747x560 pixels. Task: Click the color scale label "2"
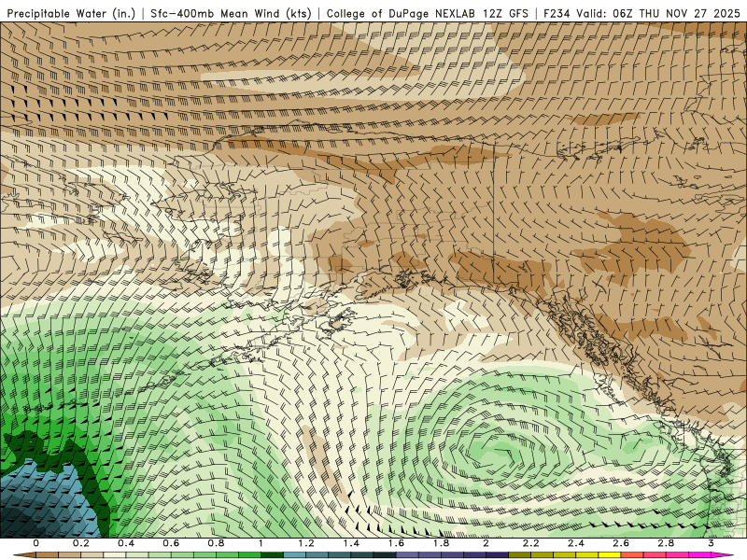(x=486, y=543)
